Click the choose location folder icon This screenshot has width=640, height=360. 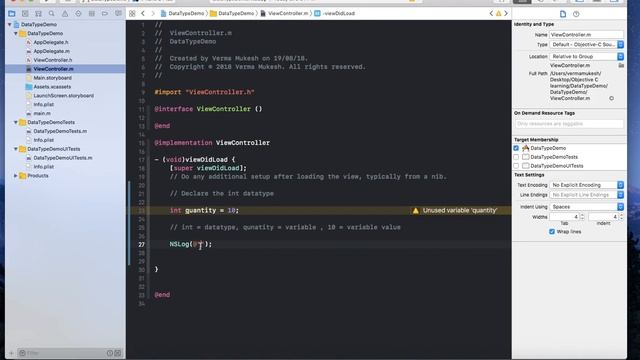621,65
